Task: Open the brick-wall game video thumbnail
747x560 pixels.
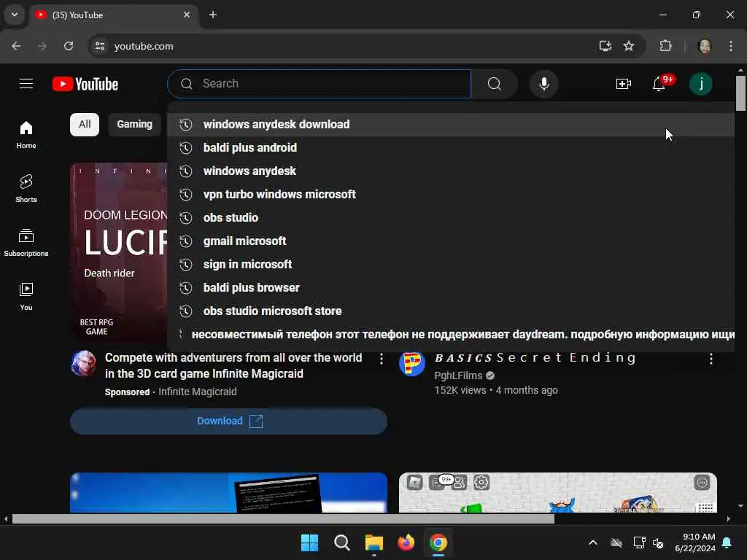Action: coord(557,492)
